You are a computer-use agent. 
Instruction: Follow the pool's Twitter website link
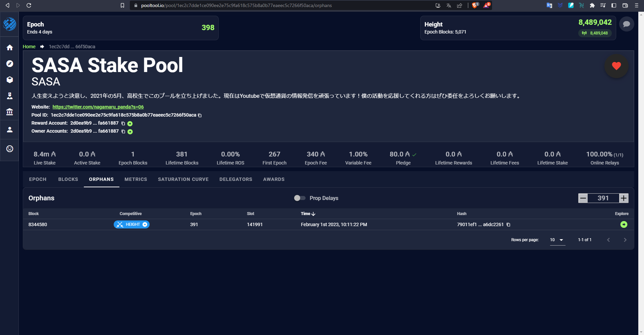coord(98,107)
